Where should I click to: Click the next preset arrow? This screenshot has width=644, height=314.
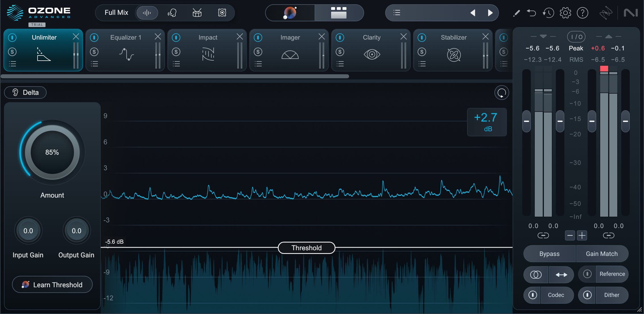click(490, 13)
